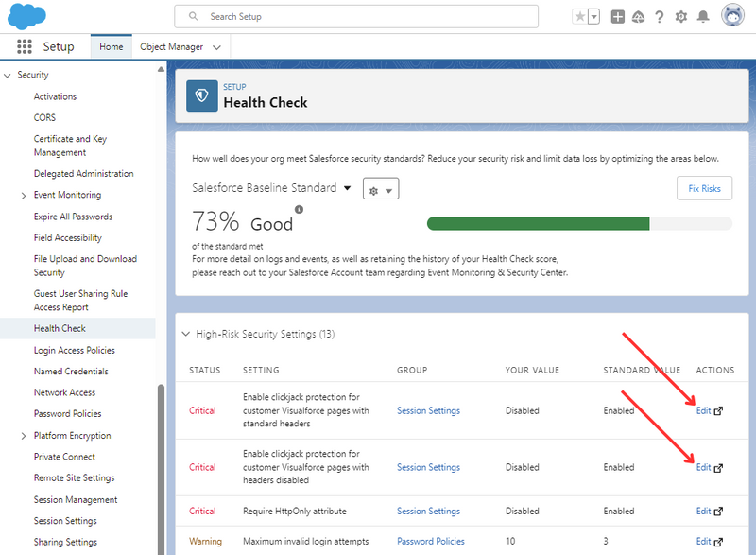Open Named Credentials
This screenshot has height=555, width=756.
(x=71, y=372)
